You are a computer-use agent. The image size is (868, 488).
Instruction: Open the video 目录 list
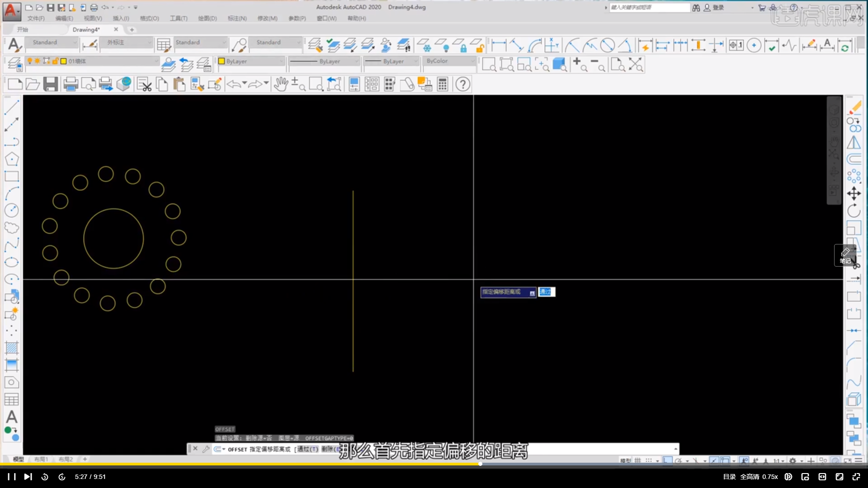coord(729,477)
